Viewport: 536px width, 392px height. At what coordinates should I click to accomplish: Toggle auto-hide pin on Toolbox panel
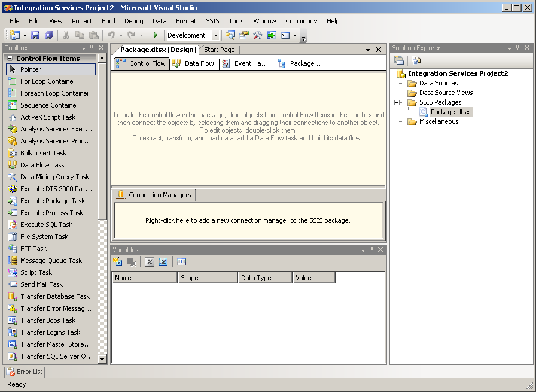pos(92,48)
